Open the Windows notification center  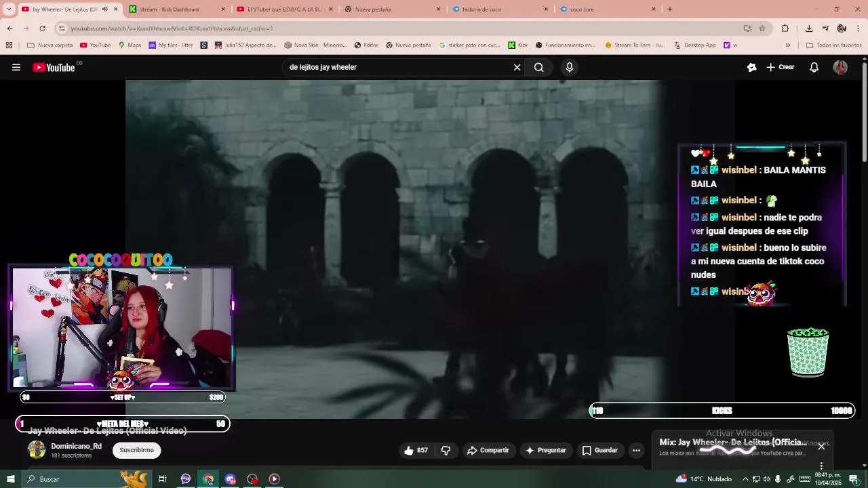click(854, 479)
